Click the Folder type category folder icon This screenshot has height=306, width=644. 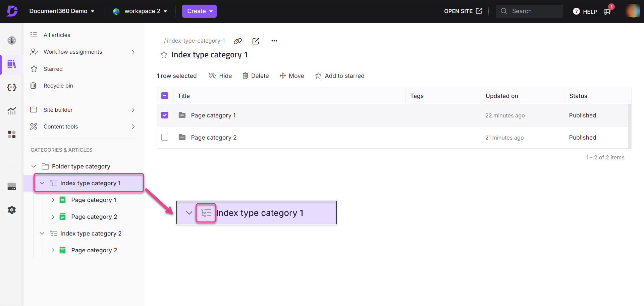click(x=45, y=166)
